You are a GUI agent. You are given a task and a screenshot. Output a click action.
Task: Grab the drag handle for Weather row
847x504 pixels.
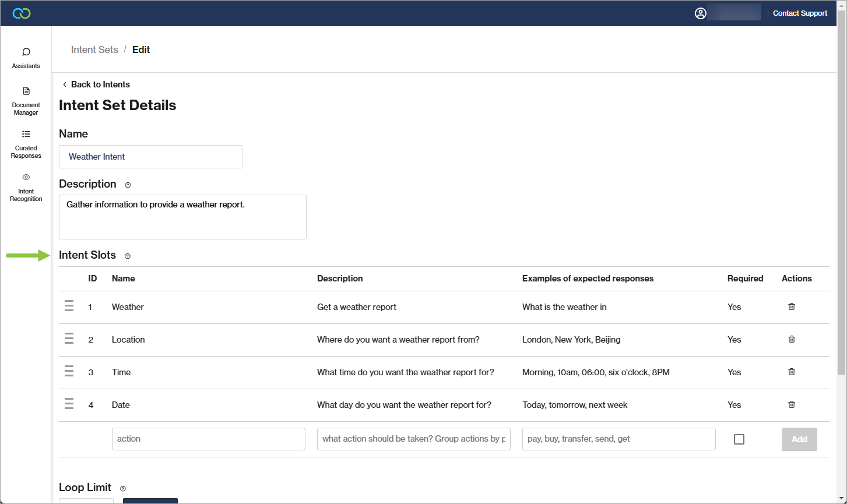pos(69,306)
